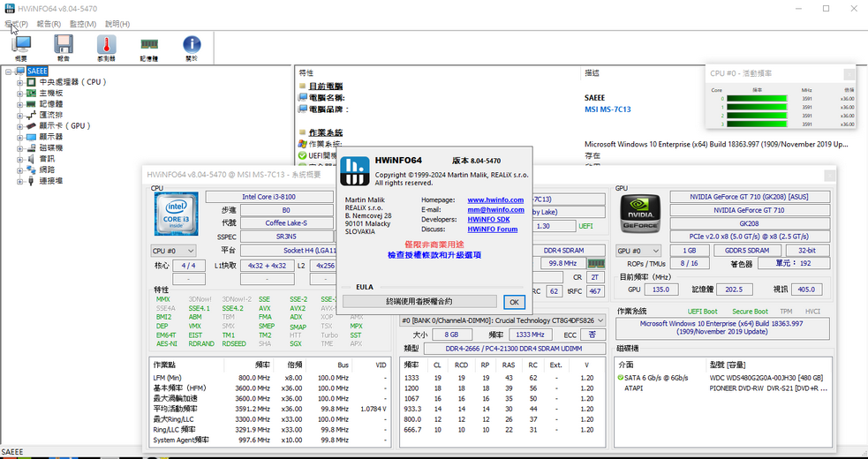The image size is (868, 459).
Task: Click the 記憶體 memory module toolbar icon
Action: click(x=149, y=49)
